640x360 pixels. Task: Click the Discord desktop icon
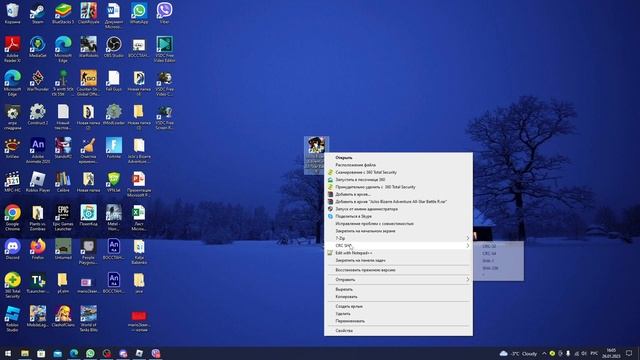tap(12, 249)
